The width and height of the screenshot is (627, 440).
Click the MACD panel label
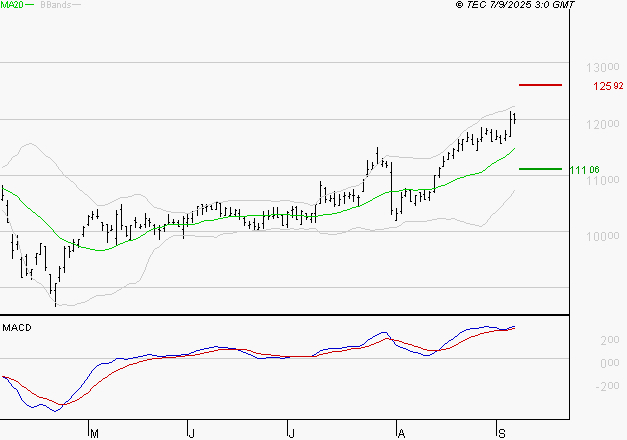coord(17,328)
